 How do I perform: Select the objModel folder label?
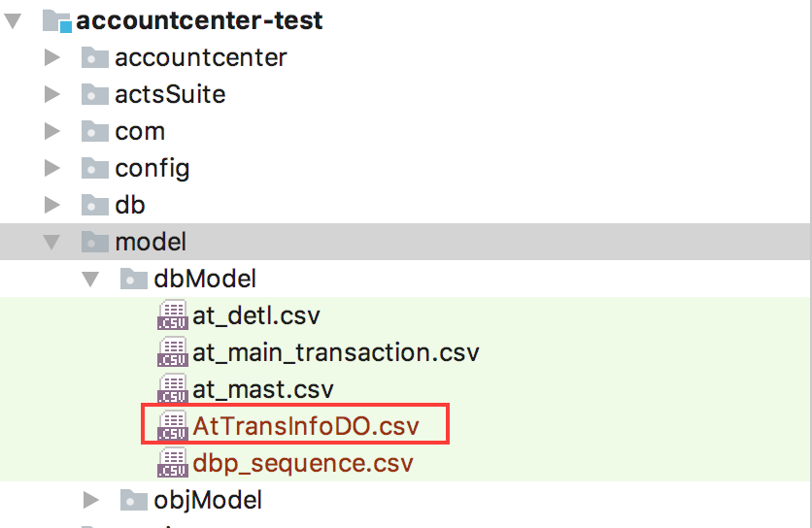208,500
